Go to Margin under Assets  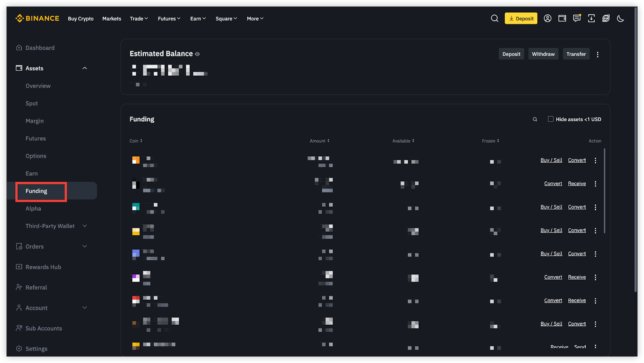tap(35, 121)
